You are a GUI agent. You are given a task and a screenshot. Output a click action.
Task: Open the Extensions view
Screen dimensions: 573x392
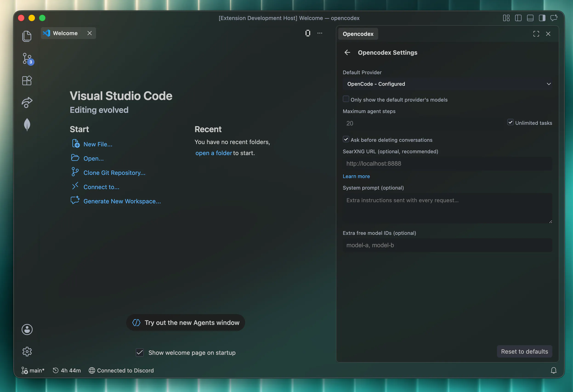pos(27,80)
